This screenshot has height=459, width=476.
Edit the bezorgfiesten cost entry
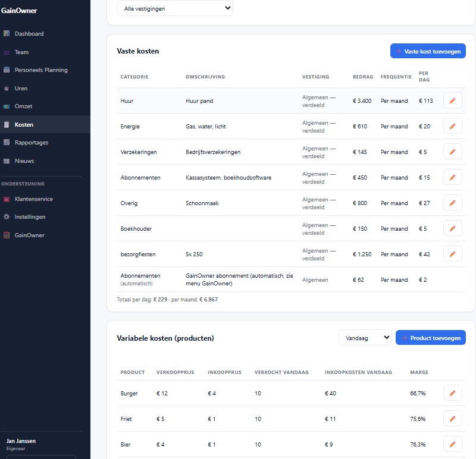[452, 254]
